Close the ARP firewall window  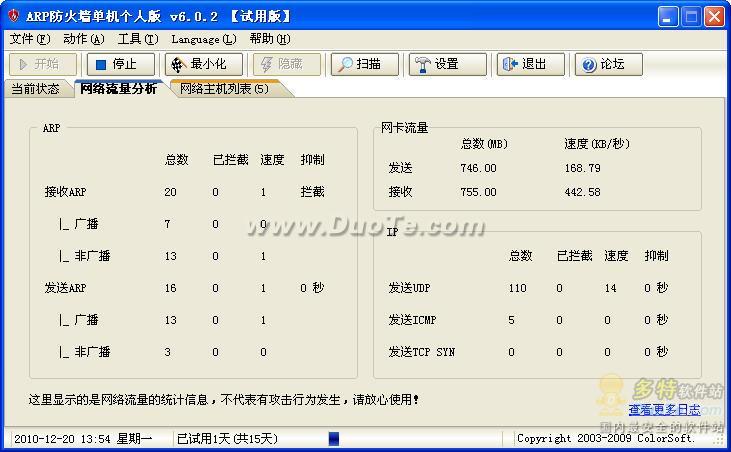point(714,17)
